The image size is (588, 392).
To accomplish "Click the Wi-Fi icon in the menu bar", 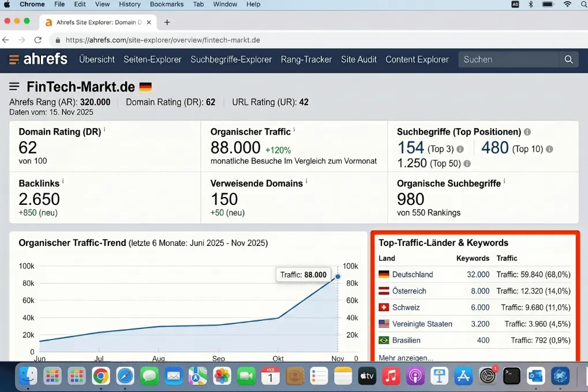I will pyautogui.click(x=567, y=5).
